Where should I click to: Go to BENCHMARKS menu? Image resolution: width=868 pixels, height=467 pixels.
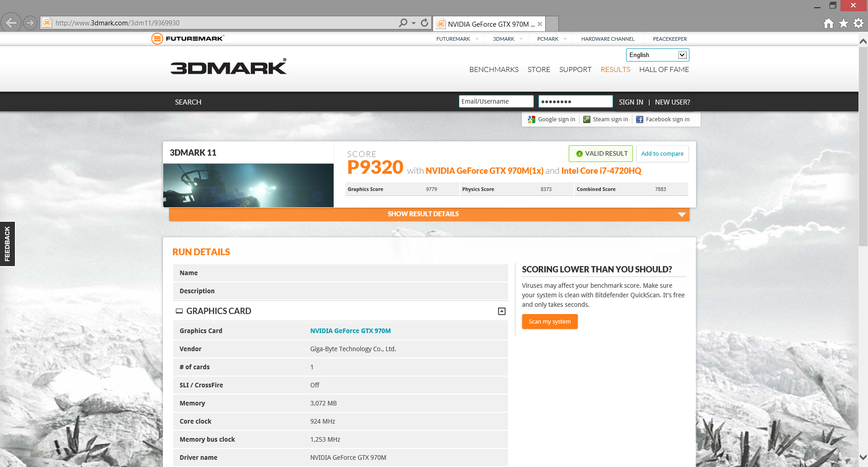494,69
